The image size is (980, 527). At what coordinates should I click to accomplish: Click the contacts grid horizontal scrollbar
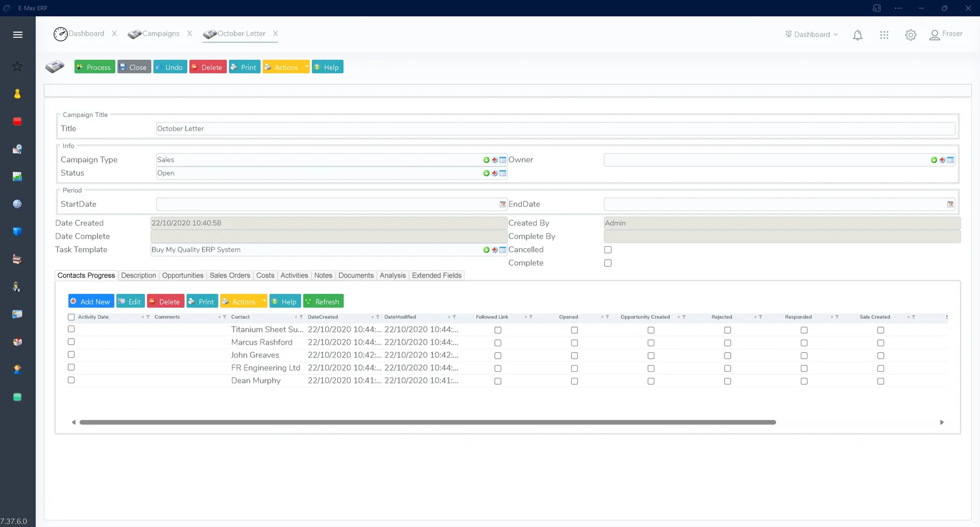click(x=427, y=422)
